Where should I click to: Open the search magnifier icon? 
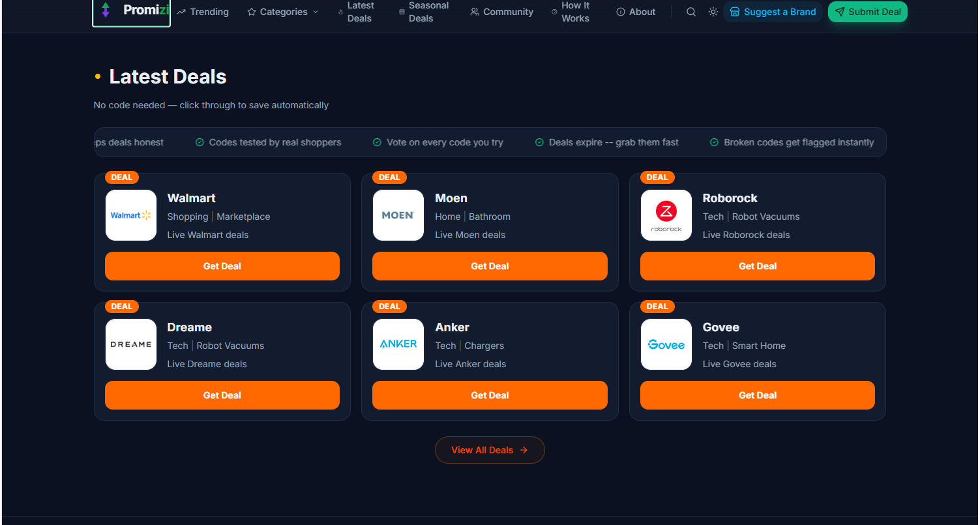click(x=691, y=12)
